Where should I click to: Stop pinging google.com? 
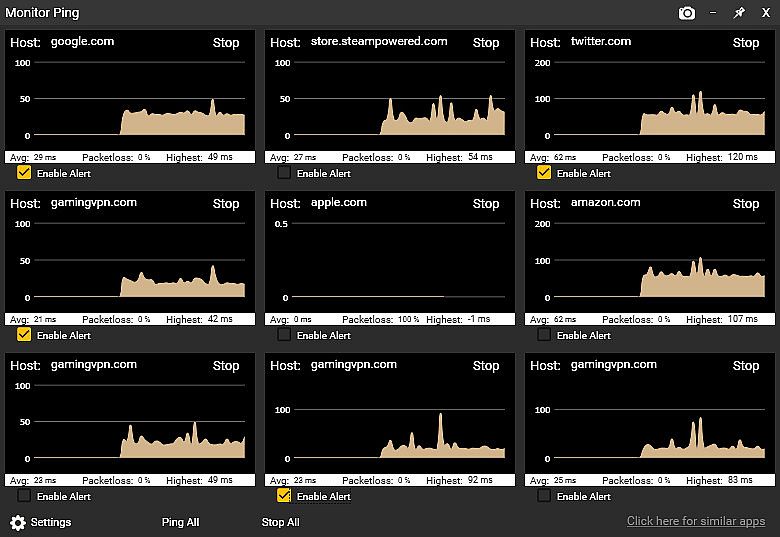tap(226, 43)
